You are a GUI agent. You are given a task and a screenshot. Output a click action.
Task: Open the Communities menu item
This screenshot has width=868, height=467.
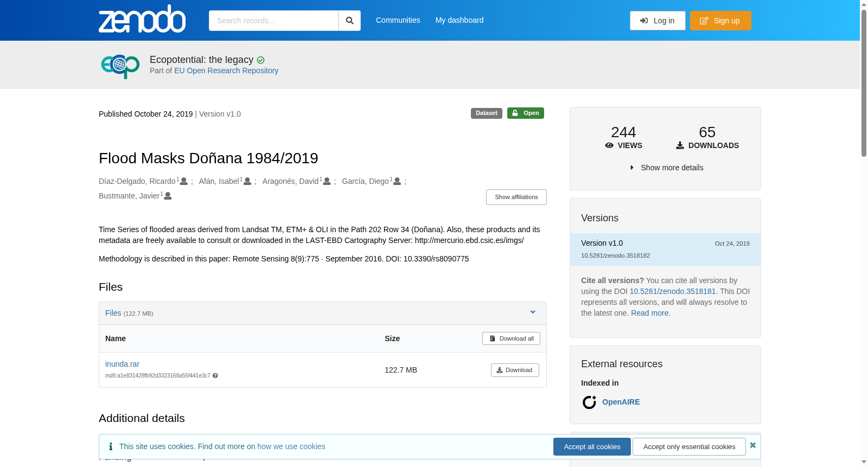(398, 20)
